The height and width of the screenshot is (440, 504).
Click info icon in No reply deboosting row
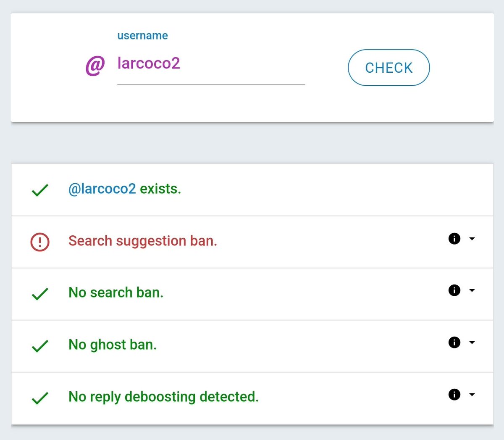[454, 395]
